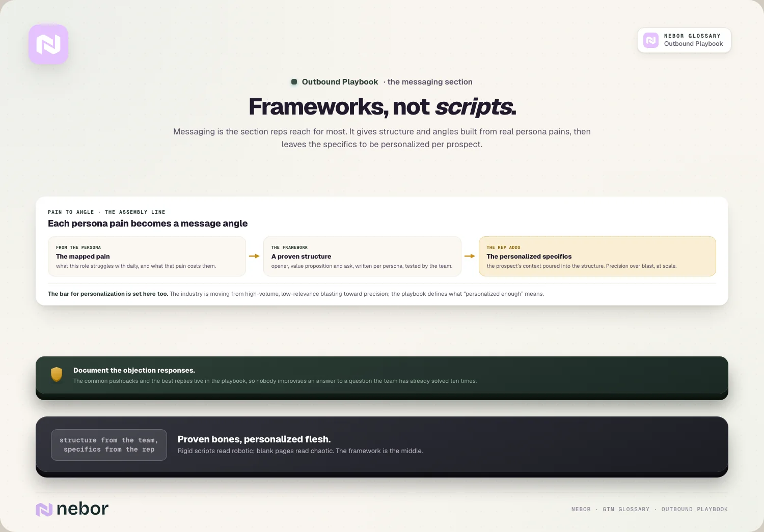This screenshot has height=532, width=764.
Task: Click "the messaging section" eyebrow text
Action: tap(430, 82)
